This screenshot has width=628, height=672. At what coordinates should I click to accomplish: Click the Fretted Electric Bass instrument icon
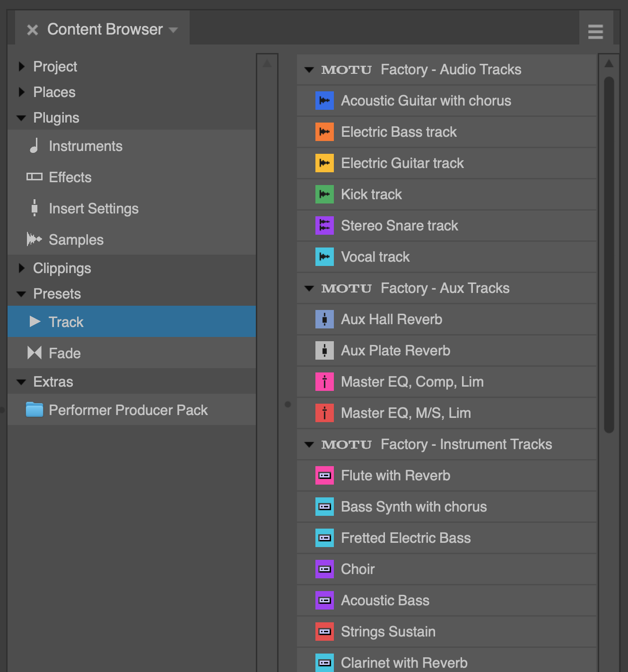(324, 538)
